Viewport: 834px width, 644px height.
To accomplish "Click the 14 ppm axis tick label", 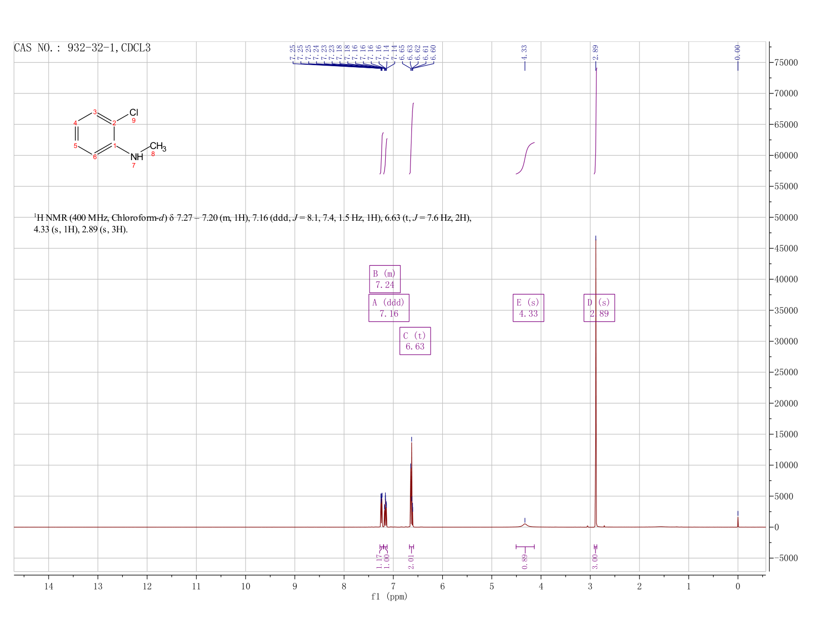I will (x=49, y=586).
